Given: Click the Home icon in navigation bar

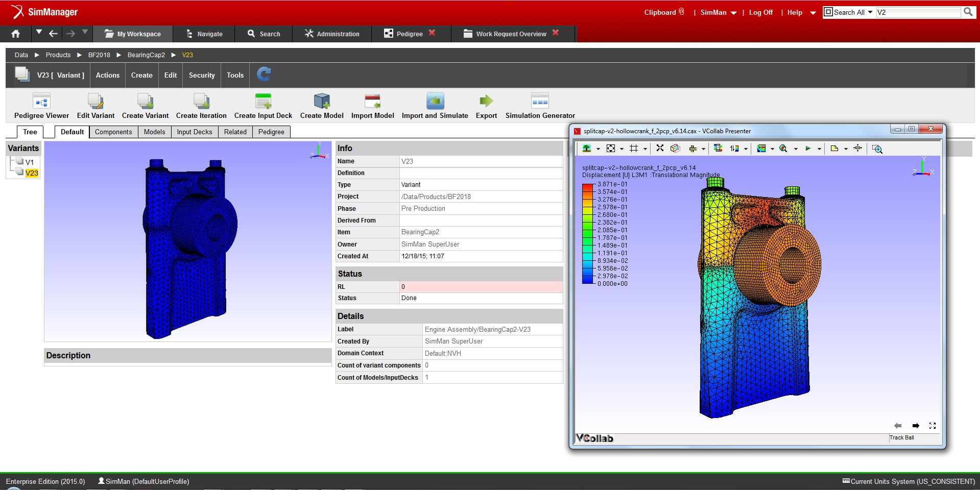Looking at the screenshot, I should (16, 34).
